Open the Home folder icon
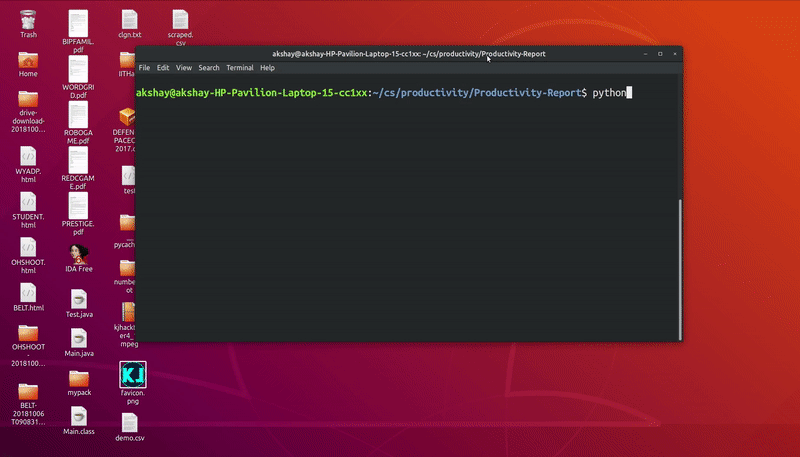Screen dimensions: 800x457 pos(28,61)
